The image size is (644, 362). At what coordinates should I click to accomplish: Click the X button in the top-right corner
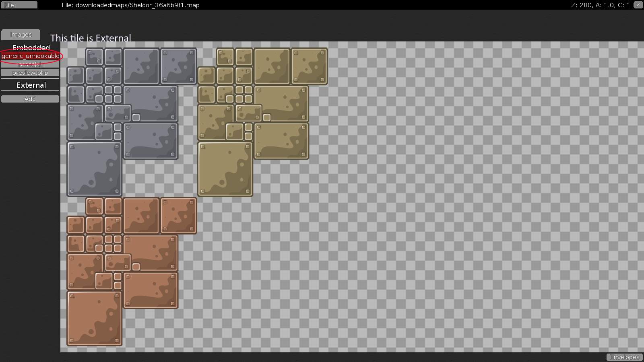638,5
